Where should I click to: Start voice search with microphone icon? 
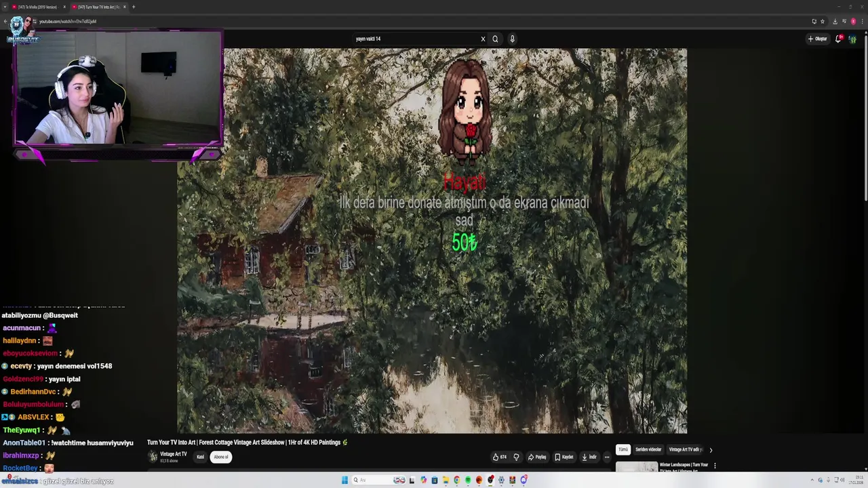pos(512,39)
